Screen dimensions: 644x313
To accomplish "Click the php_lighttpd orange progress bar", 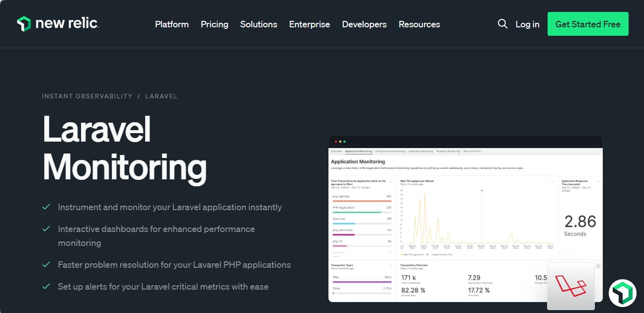I will pyautogui.click(x=362, y=201).
